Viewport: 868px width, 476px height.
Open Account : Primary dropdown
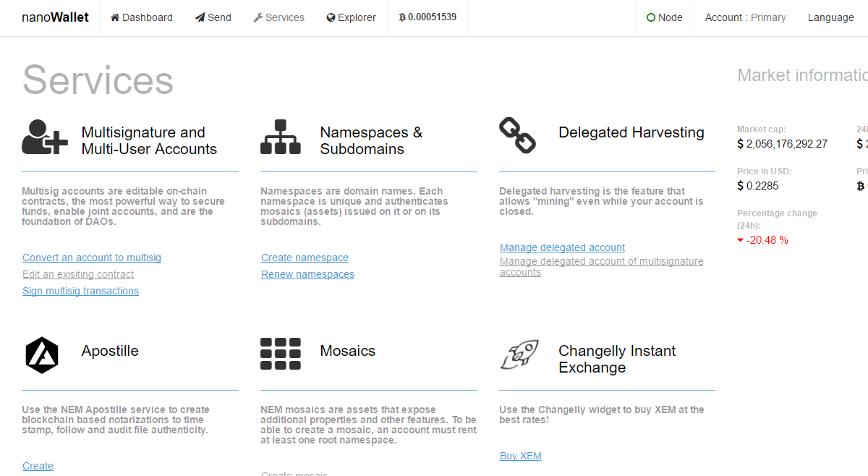pyautogui.click(x=745, y=17)
